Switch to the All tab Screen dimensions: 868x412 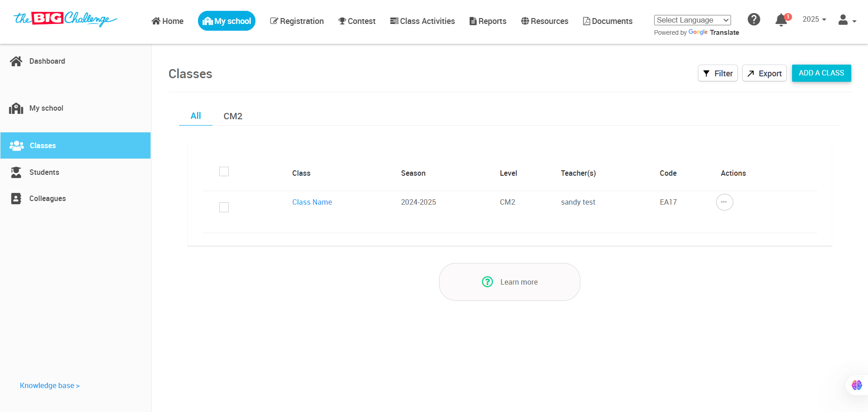(x=196, y=116)
